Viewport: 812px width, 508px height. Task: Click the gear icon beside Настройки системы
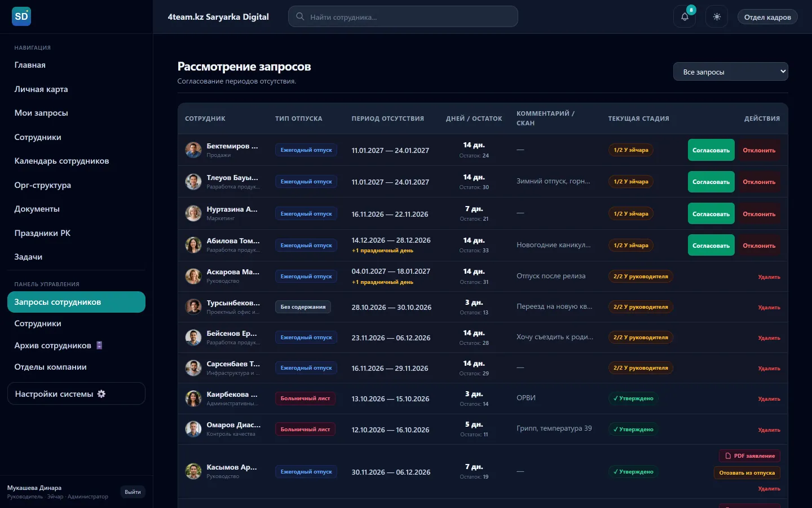(101, 394)
